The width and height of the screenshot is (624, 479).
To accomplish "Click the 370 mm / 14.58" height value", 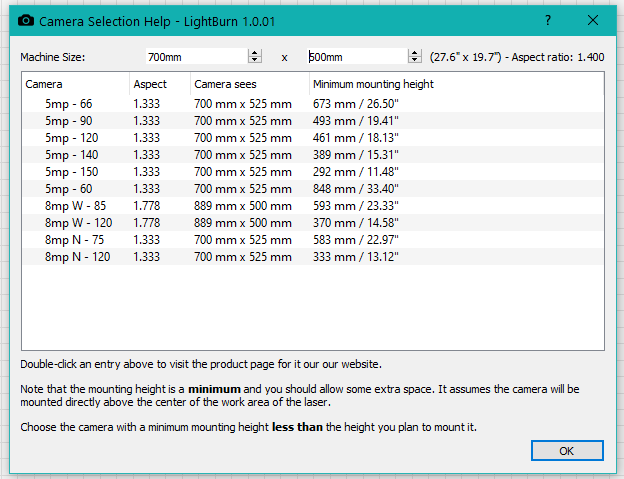I will pos(355,223).
